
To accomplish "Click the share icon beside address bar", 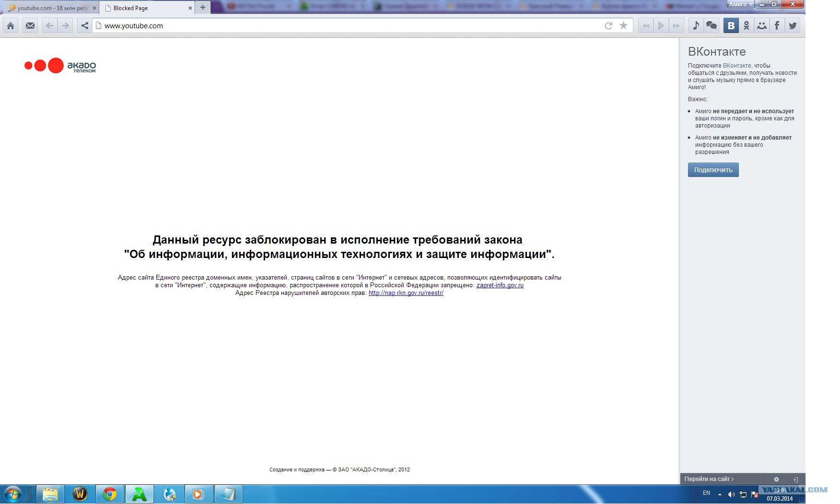I will click(x=85, y=26).
